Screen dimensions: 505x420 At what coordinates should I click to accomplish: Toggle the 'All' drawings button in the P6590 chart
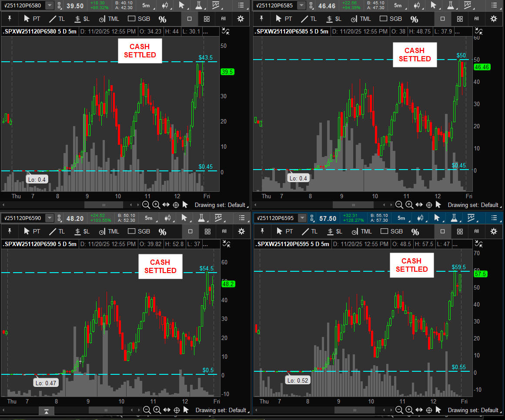pyautogui.click(x=224, y=231)
